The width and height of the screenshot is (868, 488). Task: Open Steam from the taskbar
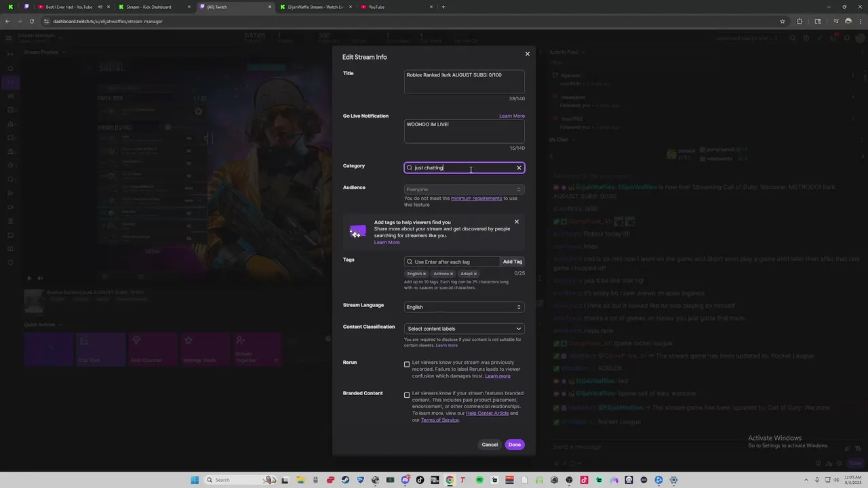pos(345,480)
